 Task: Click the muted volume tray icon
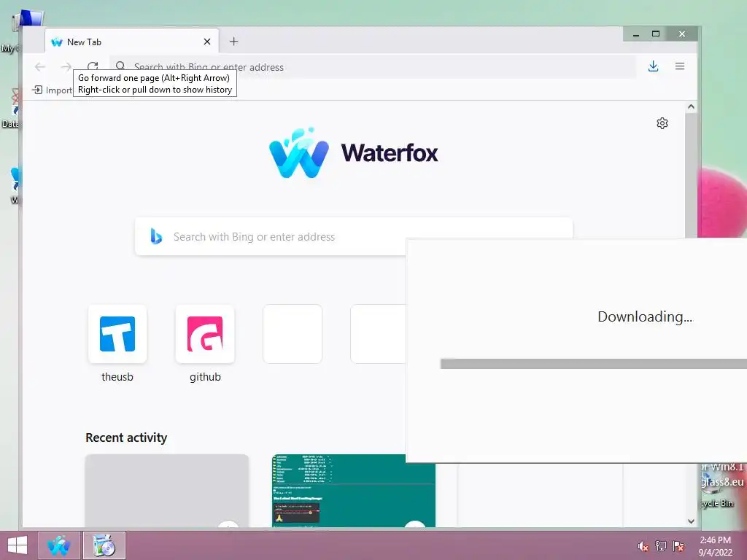coord(643,546)
